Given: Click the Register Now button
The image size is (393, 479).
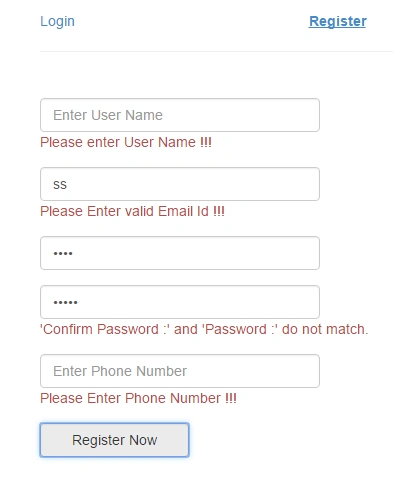Looking at the screenshot, I should 115,440.
